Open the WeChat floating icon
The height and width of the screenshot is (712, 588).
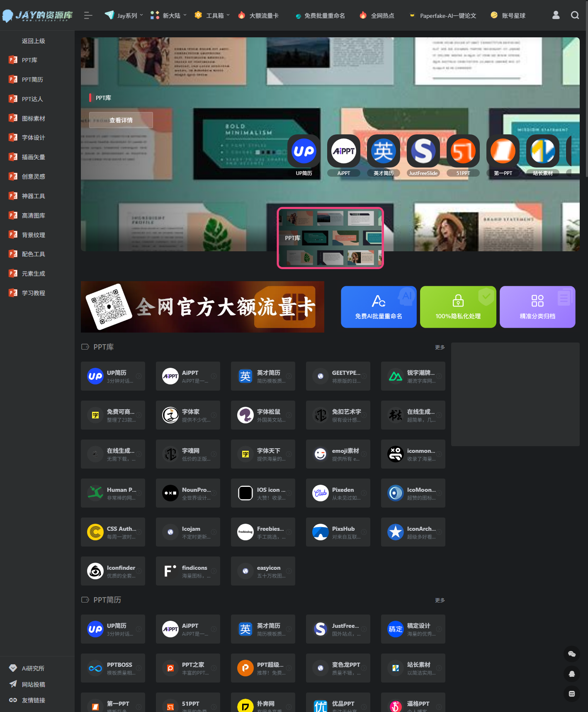click(x=572, y=654)
